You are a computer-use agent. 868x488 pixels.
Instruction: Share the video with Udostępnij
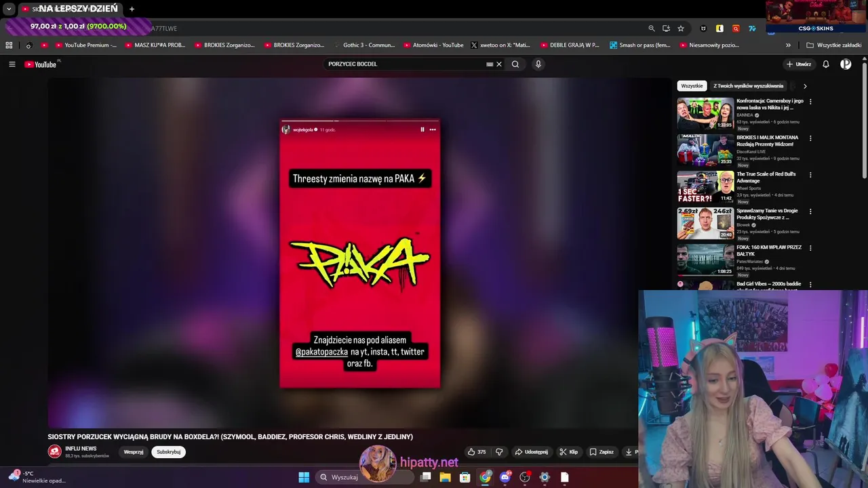tap(531, 452)
